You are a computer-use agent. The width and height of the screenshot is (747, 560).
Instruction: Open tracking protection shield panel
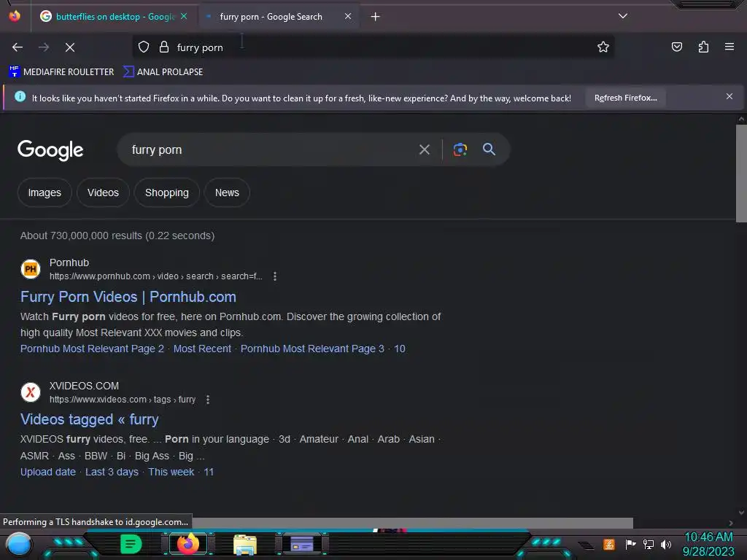pos(144,47)
